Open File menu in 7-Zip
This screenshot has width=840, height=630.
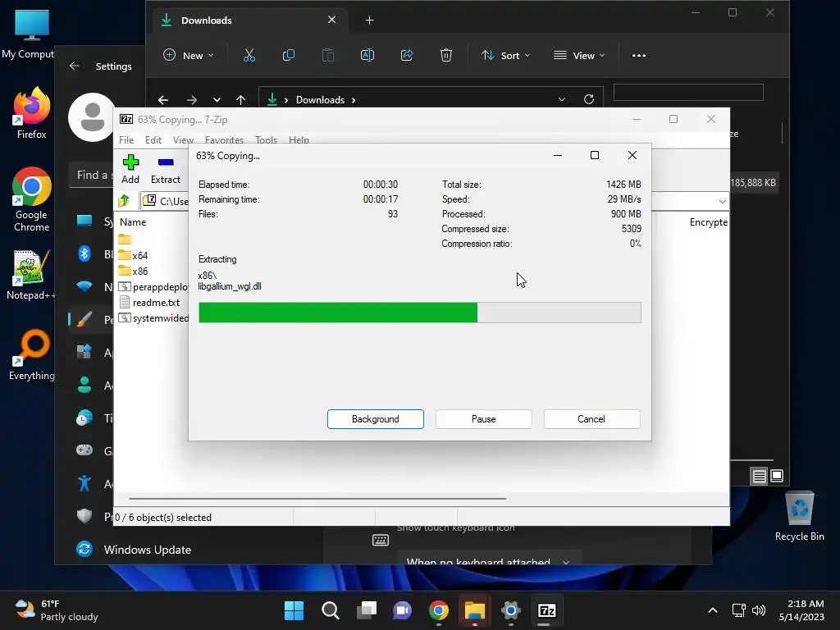(126, 139)
